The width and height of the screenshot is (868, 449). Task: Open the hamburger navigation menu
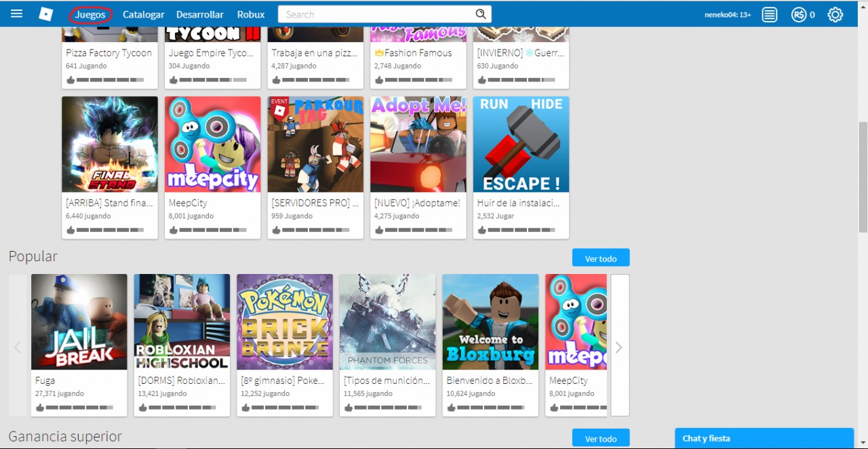coord(17,14)
